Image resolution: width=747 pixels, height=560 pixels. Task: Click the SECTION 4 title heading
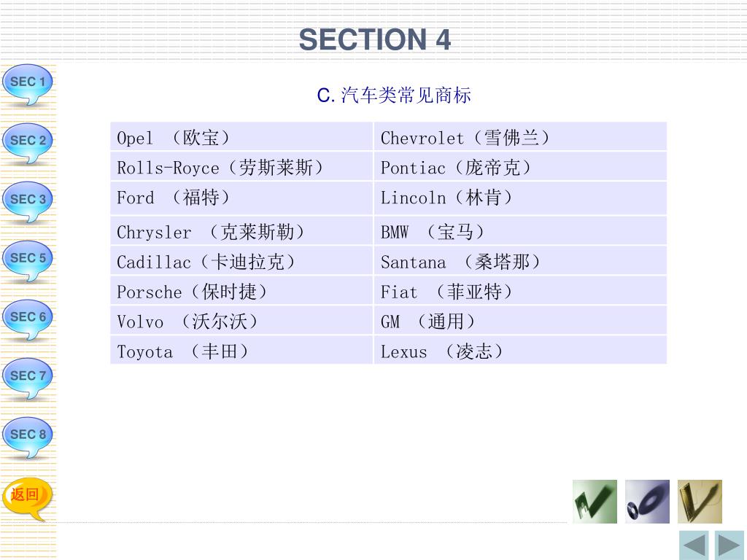click(374, 39)
